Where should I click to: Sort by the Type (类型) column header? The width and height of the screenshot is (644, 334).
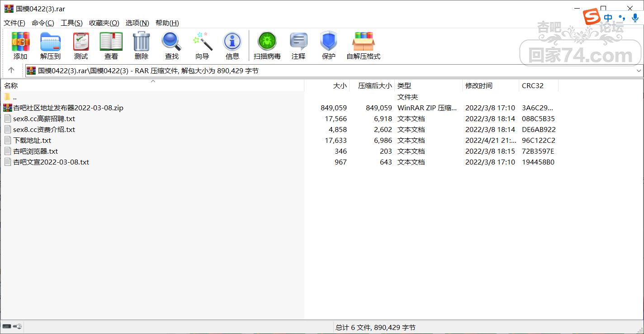[429, 85]
